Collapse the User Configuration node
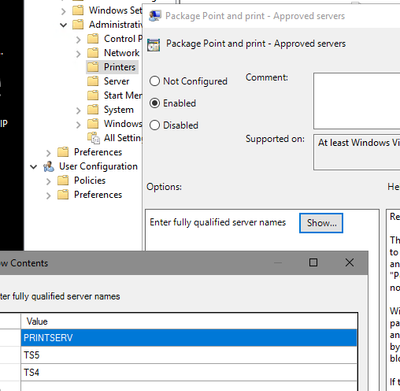 click(34, 167)
